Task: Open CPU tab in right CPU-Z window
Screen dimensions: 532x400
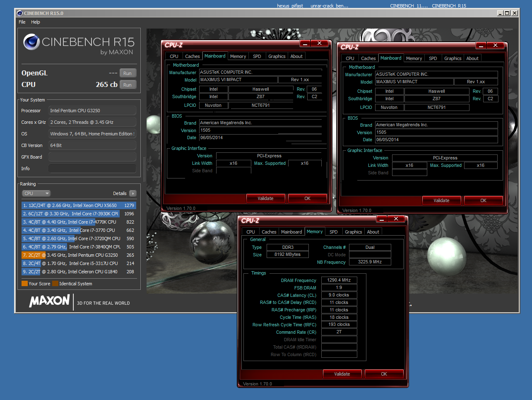Action: point(350,58)
